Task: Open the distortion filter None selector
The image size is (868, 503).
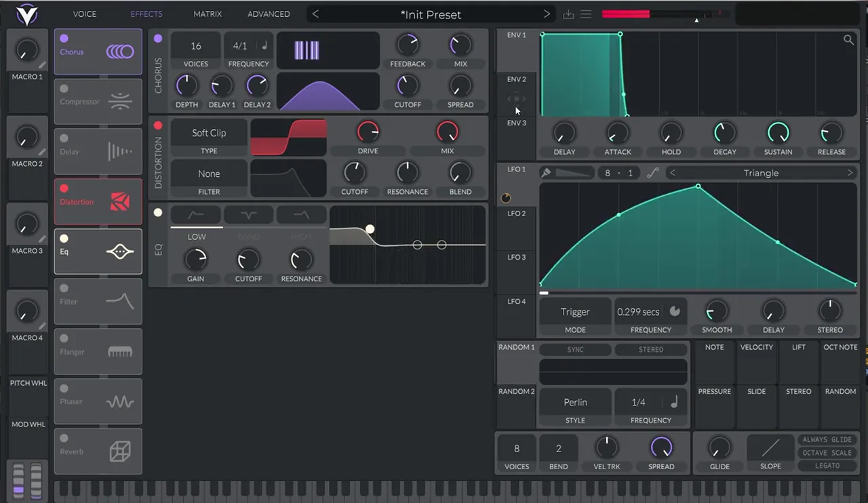Action: pyautogui.click(x=209, y=174)
